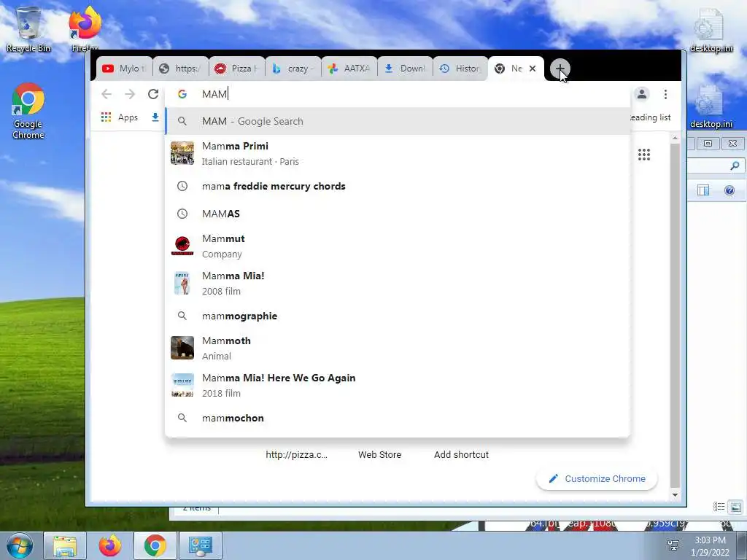This screenshot has height=560, width=747.
Task: Go back with the back arrow
Action: (107, 94)
